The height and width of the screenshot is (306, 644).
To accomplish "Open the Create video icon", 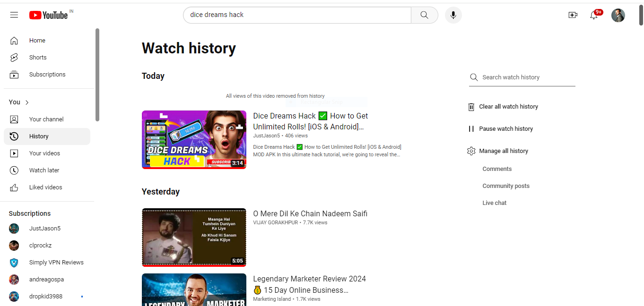I will (573, 15).
